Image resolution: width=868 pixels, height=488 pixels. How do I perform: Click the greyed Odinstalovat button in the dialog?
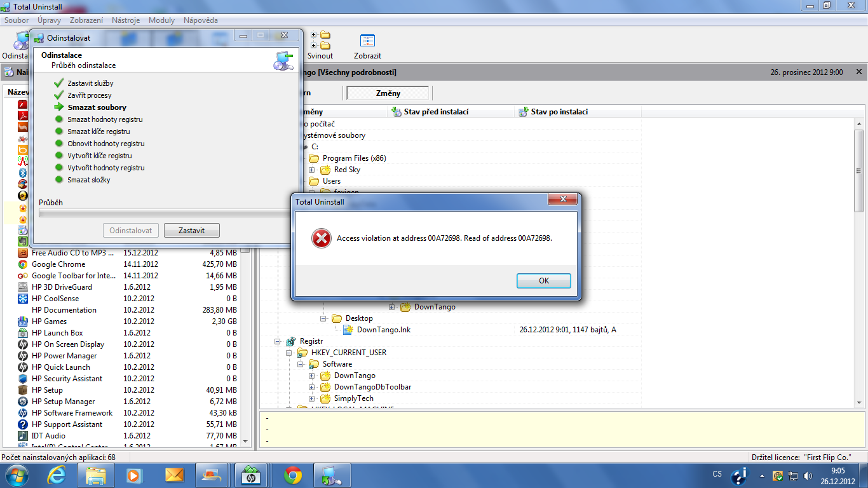click(x=130, y=230)
